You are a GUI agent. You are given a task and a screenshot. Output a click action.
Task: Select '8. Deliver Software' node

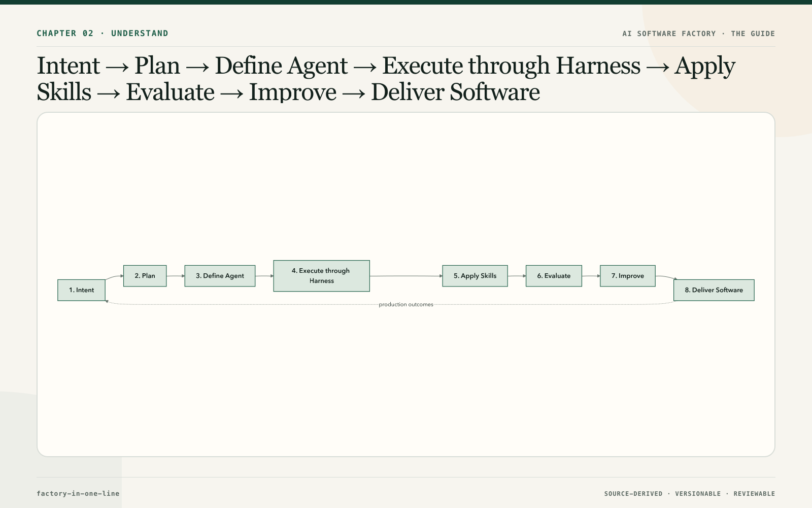tap(714, 290)
